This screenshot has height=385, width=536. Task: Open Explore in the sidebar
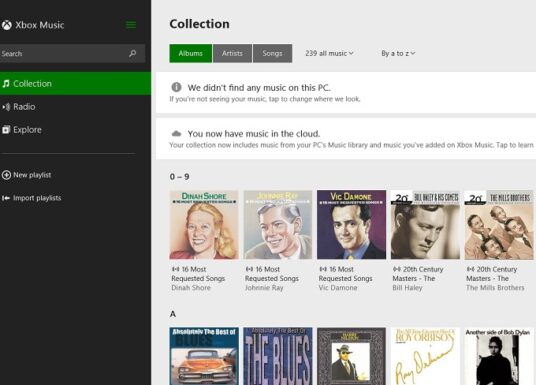[x=75, y=130]
